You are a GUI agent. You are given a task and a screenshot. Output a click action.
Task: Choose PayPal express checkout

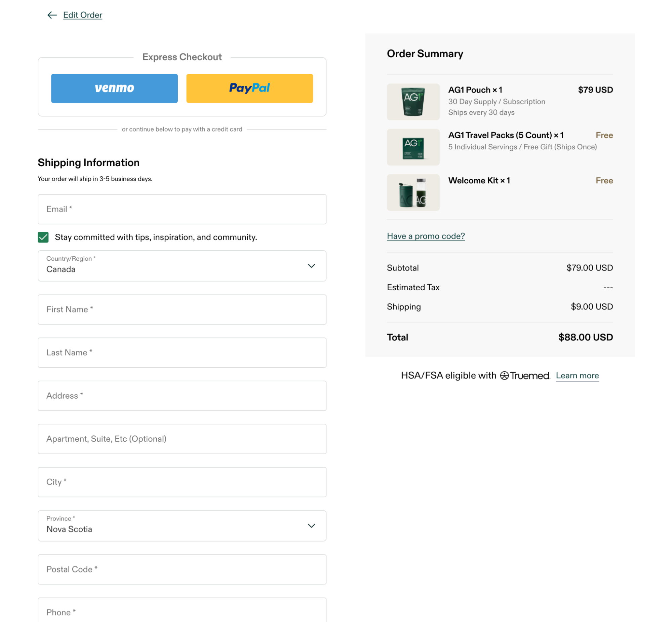pos(249,88)
